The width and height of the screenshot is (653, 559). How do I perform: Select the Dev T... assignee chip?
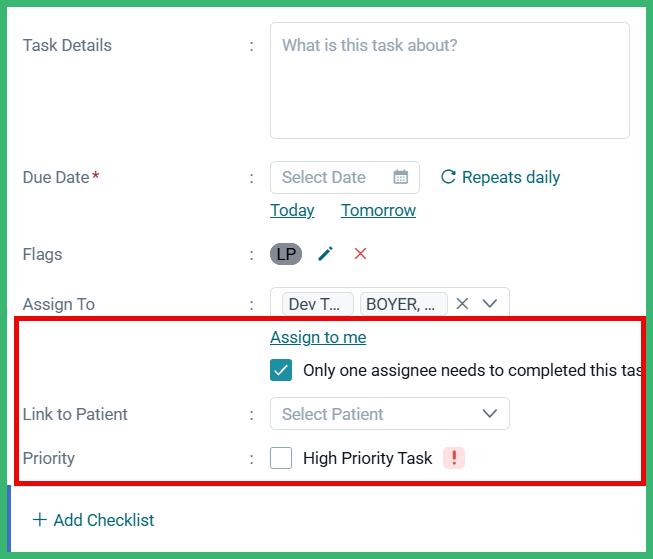(x=318, y=304)
